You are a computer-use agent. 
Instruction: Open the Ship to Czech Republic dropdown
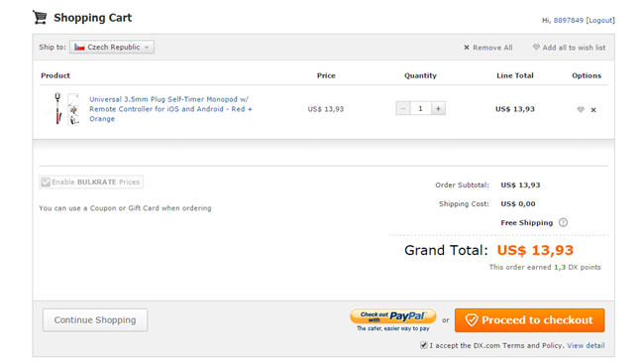coord(112,47)
